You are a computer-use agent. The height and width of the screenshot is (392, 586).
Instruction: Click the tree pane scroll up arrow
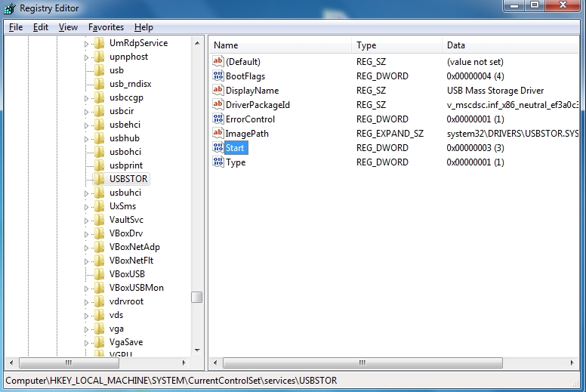click(197, 43)
